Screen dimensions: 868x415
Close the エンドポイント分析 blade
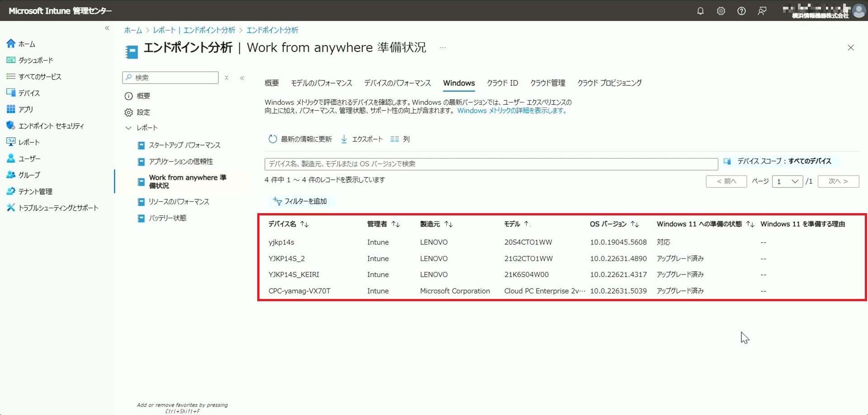coord(851,47)
